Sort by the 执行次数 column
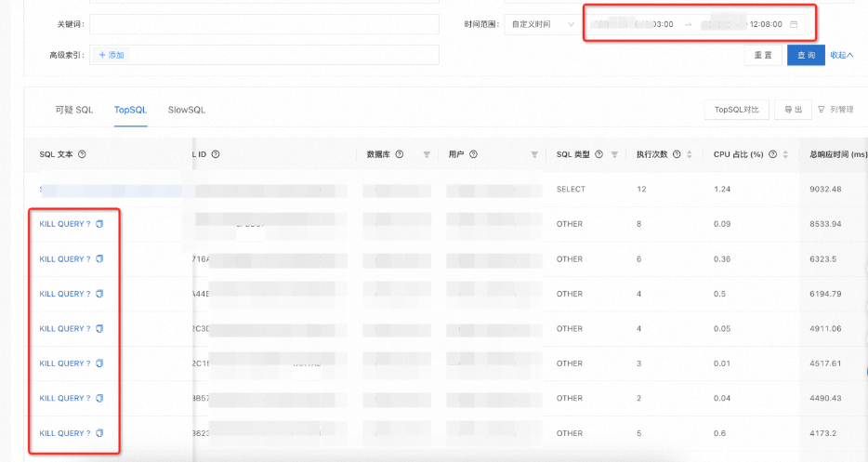Screen dimensions: 868x462 point(690,154)
